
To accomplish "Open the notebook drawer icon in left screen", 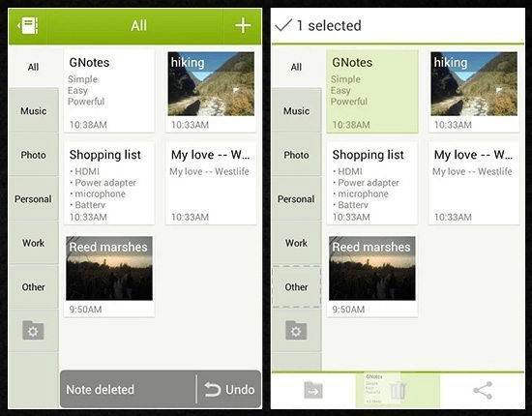I will [27, 26].
